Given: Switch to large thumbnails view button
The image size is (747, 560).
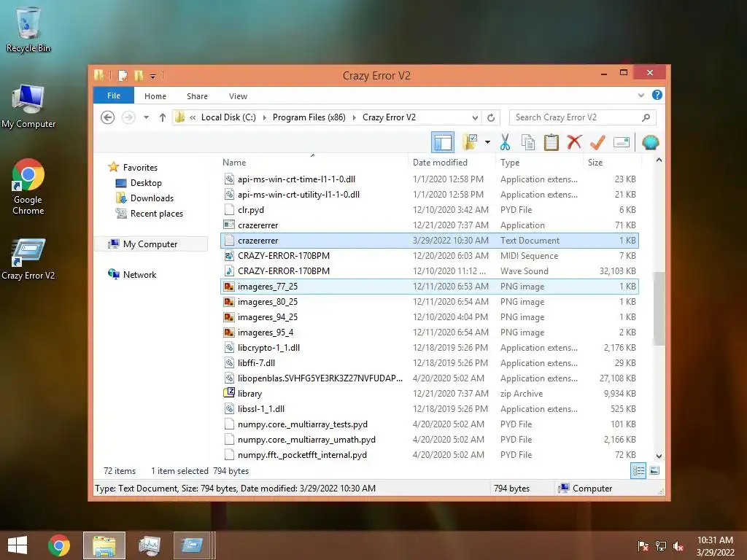Looking at the screenshot, I should click(654, 471).
